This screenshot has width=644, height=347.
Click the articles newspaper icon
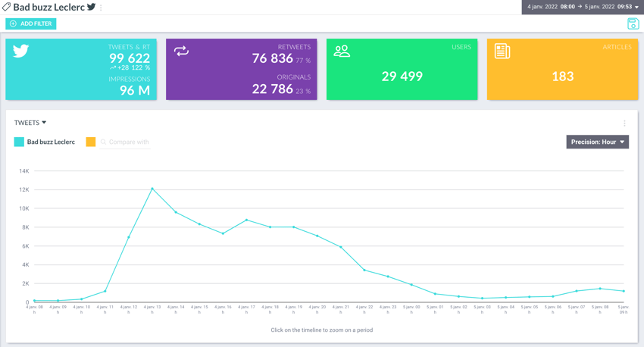pos(502,52)
